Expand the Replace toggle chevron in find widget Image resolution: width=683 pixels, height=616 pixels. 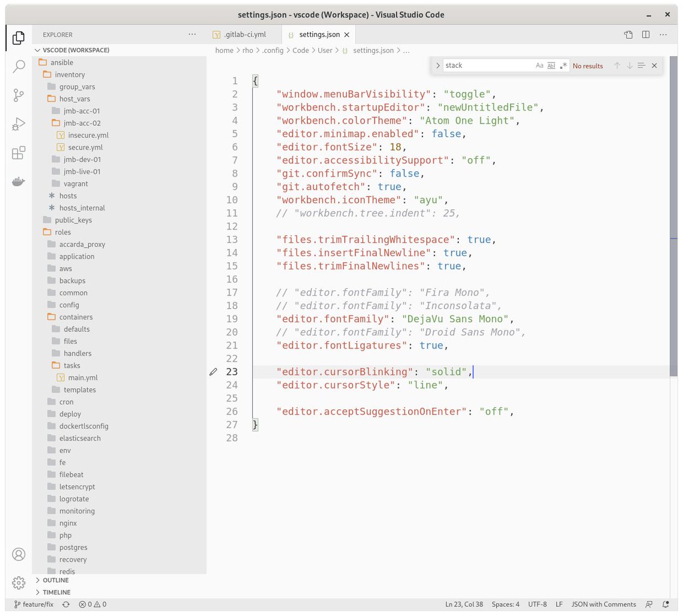click(x=438, y=65)
